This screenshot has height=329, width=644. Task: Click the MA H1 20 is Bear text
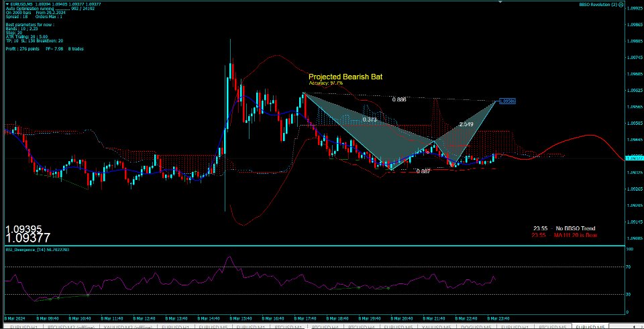coord(576,235)
